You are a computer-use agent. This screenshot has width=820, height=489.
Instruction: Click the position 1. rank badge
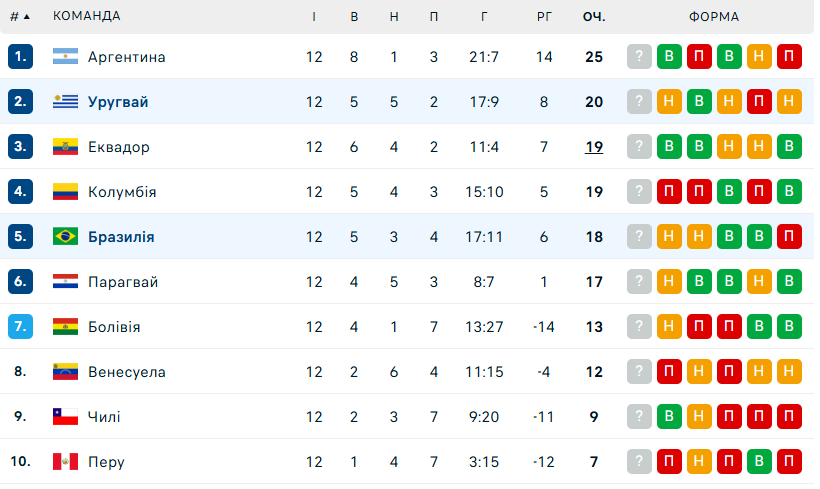(21, 57)
